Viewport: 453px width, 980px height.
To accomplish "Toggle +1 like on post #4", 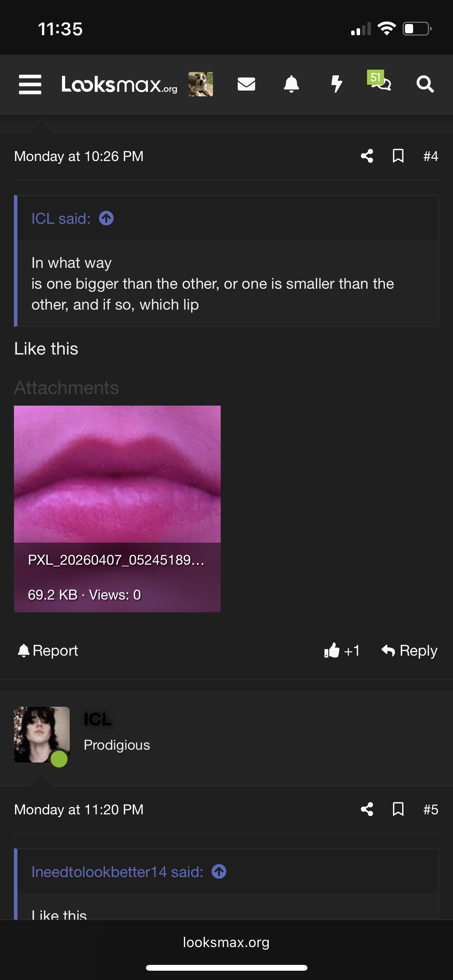I will tap(342, 651).
